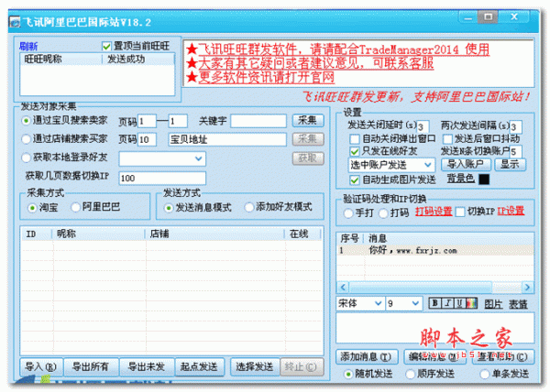Screen dimensions: 550x392
Task: Click the message list scroll right arrow
Action: 527,288
